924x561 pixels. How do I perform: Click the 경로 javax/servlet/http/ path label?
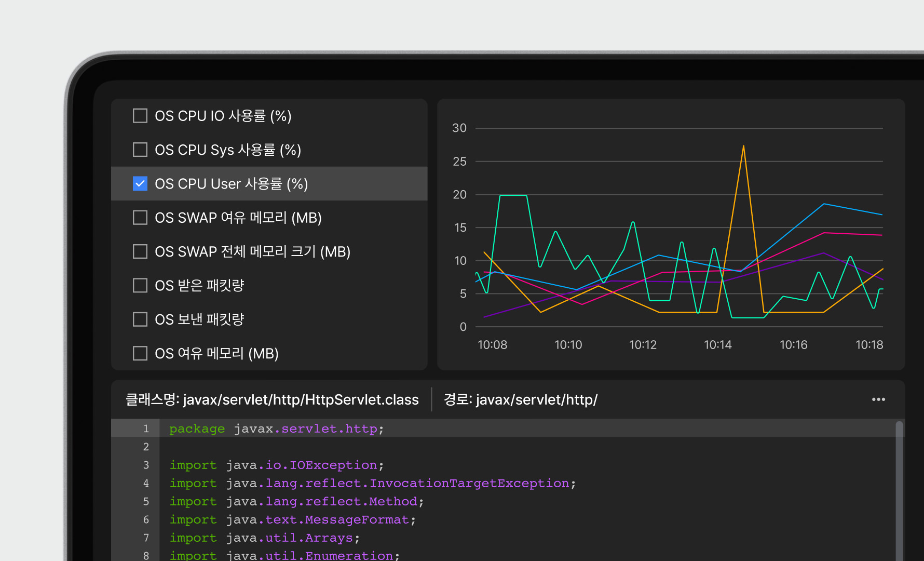(520, 399)
